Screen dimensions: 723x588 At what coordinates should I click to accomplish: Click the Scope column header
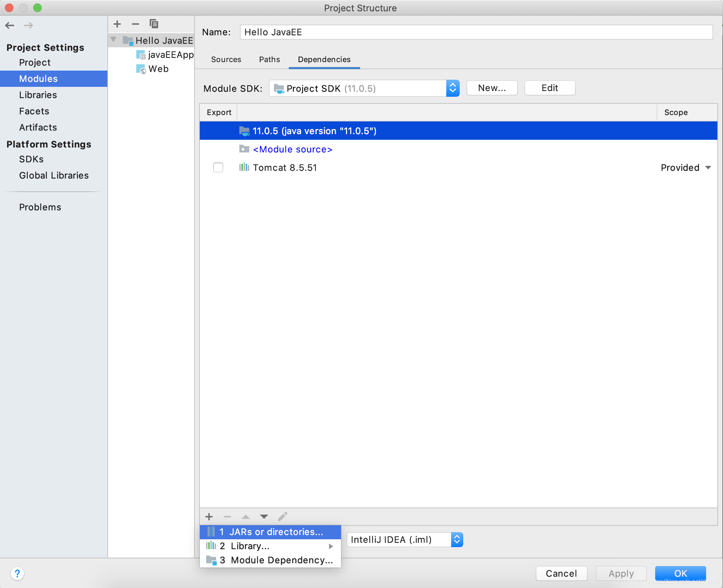[687, 112]
